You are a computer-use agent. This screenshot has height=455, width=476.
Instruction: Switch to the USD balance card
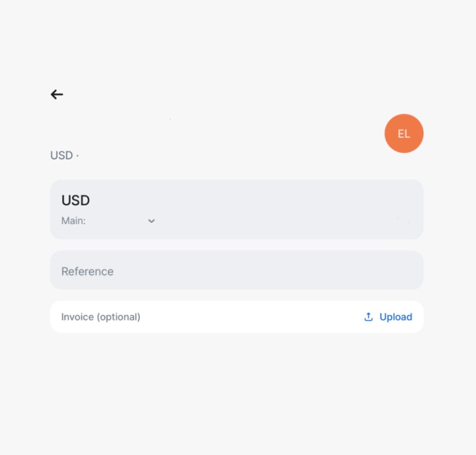[237, 209]
